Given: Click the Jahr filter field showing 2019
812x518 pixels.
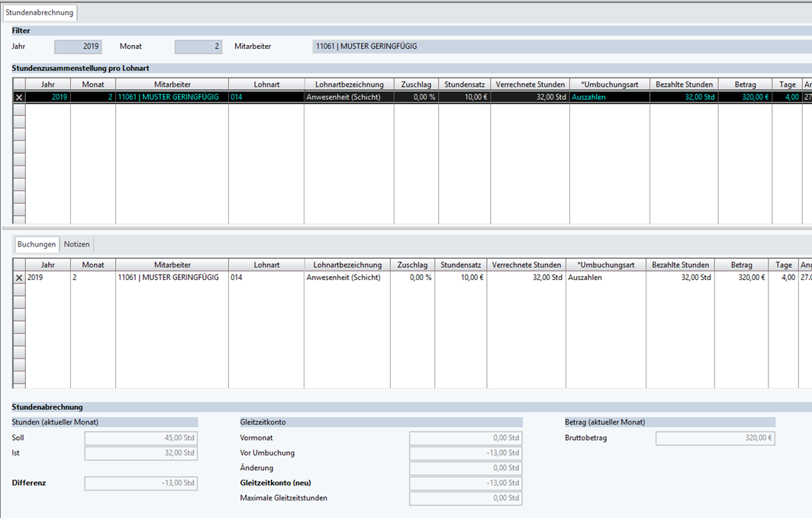Looking at the screenshot, I should coord(78,47).
